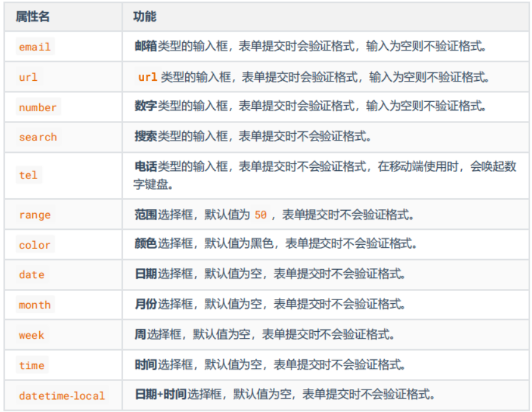
Task: Click the search attribute tag
Action: pyautogui.click(x=37, y=137)
